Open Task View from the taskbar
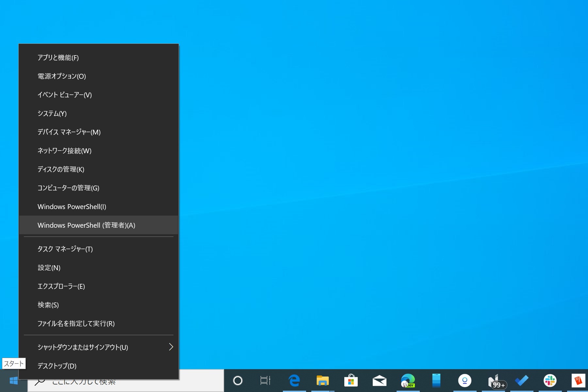The width and height of the screenshot is (588, 392). click(265, 381)
